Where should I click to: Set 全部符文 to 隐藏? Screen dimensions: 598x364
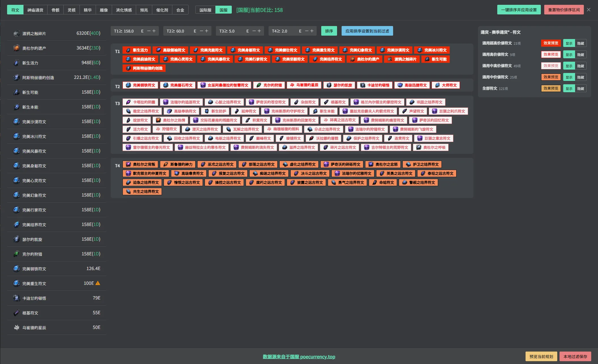coord(581,89)
